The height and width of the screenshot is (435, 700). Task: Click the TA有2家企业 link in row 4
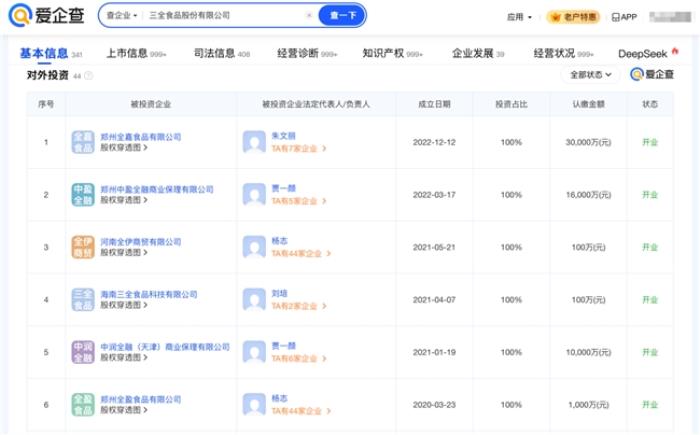coord(299,306)
